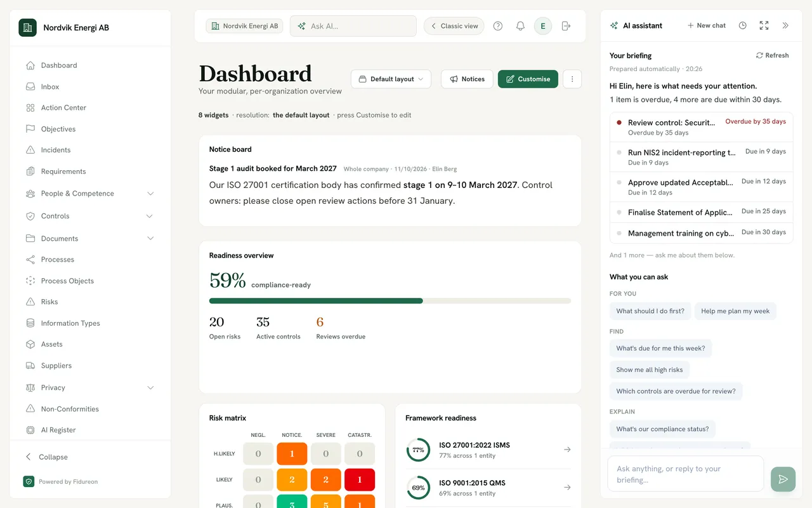Open Management training on cyber item
The height and width of the screenshot is (508, 812).
[702, 233]
